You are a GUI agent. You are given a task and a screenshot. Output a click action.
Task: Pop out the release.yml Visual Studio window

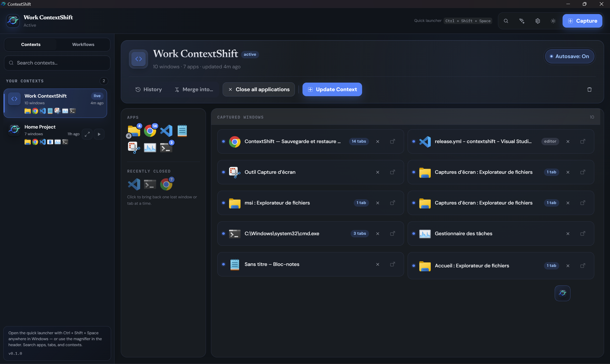pos(583,141)
